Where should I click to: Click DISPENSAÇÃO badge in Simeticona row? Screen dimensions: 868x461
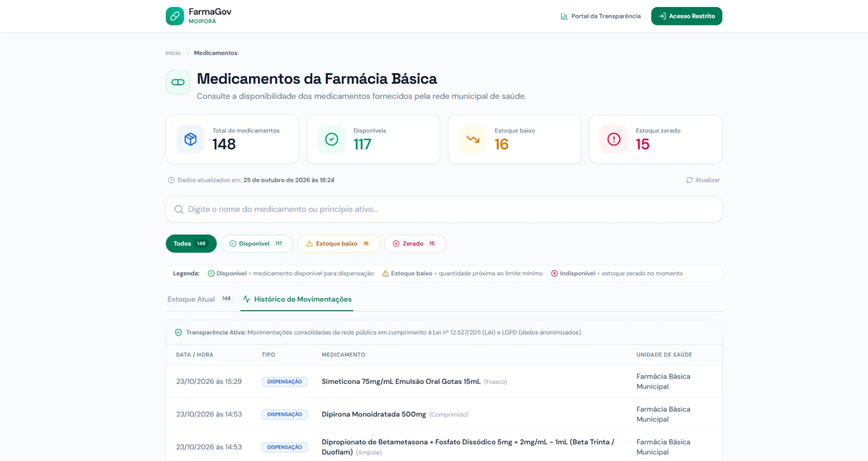(284, 382)
